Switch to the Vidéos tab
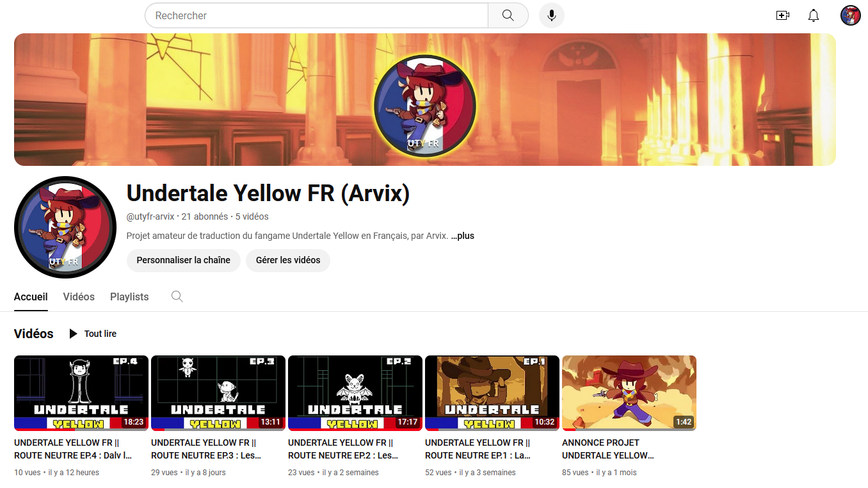 point(79,297)
